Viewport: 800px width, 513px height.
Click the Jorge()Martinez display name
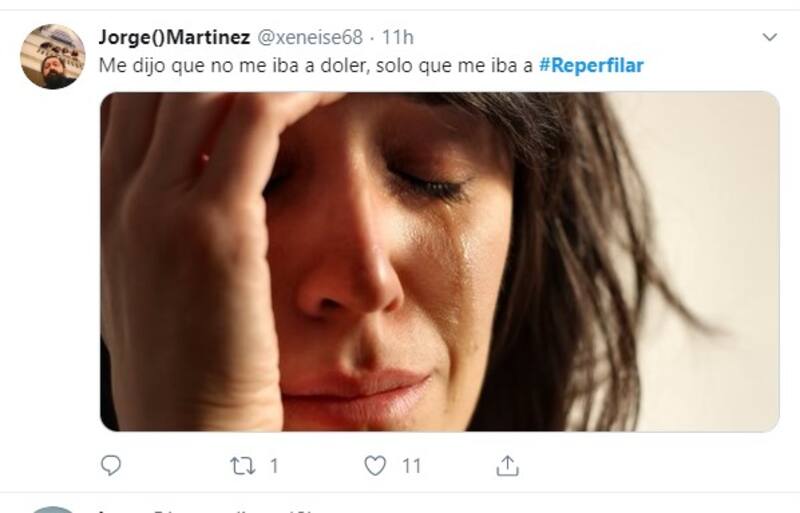click(x=174, y=38)
